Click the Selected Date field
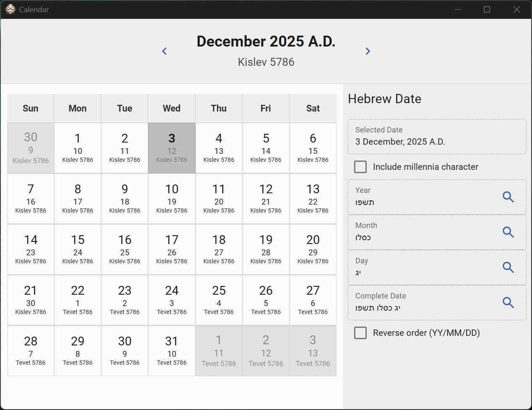This screenshot has height=410, width=532. [x=436, y=137]
